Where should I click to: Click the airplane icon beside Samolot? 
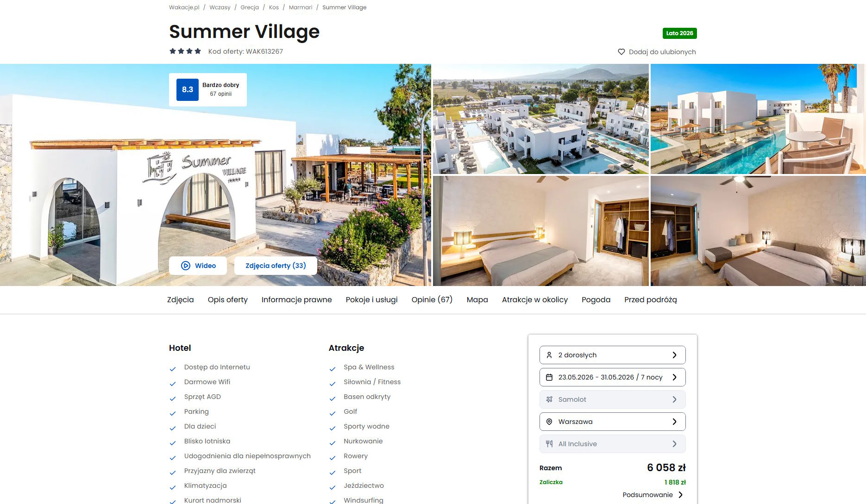click(549, 399)
